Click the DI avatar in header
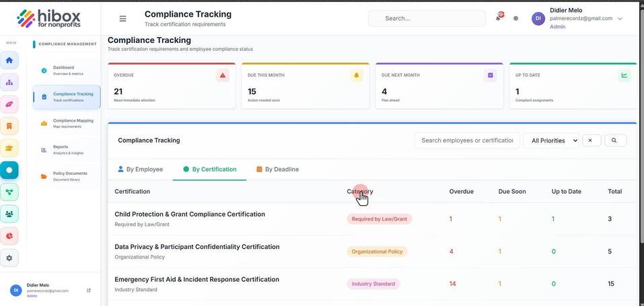 pyautogui.click(x=538, y=18)
